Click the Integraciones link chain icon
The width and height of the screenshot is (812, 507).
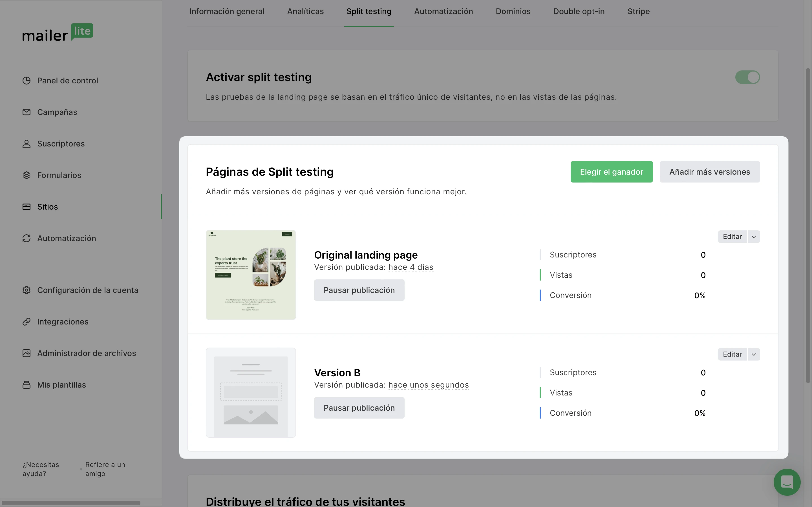coord(27,322)
